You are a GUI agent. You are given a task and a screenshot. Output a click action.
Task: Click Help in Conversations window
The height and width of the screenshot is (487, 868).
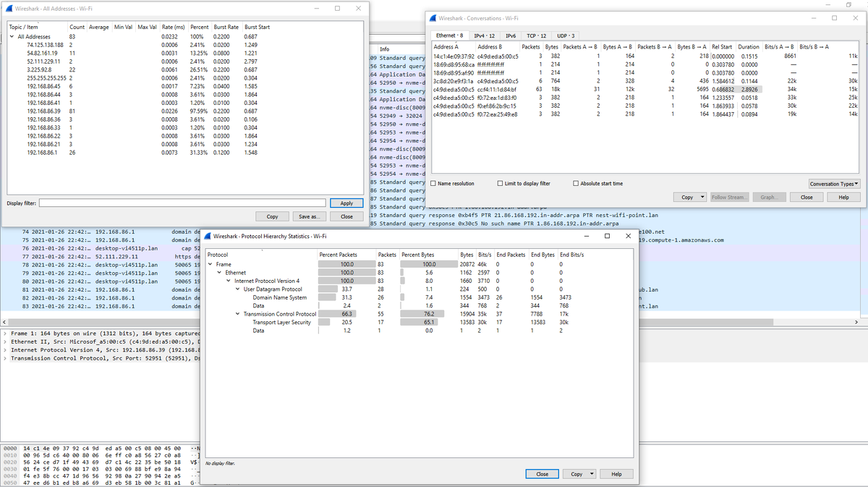(x=843, y=197)
